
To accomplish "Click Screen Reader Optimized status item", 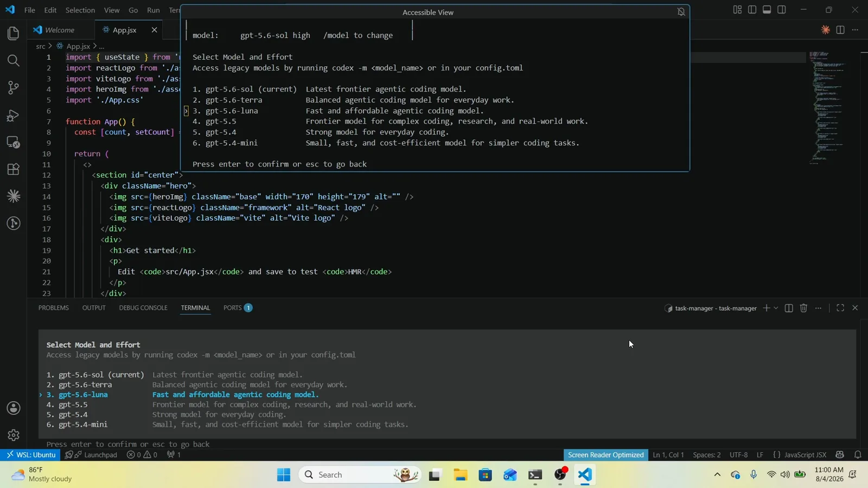I will click(606, 455).
